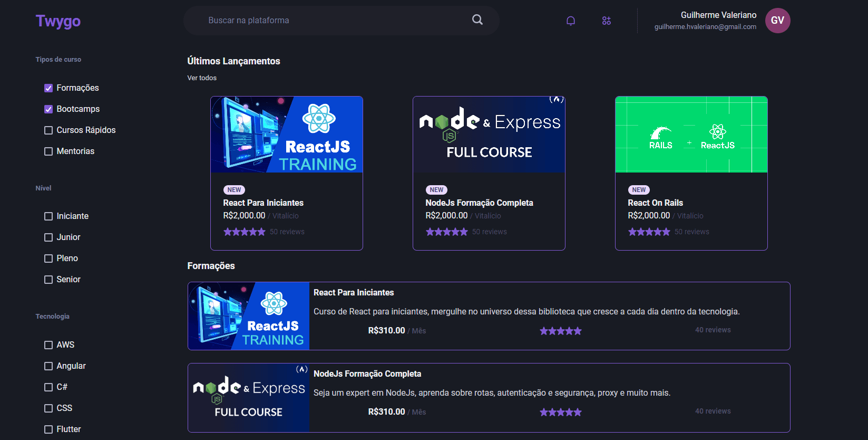Check the Mentorias course type
This screenshot has height=440, width=868.
click(x=48, y=151)
